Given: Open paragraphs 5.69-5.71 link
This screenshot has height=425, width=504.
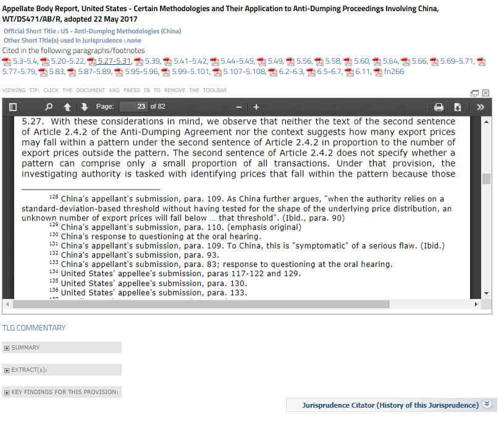Looking at the screenshot, I should pyautogui.click(x=457, y=61).
